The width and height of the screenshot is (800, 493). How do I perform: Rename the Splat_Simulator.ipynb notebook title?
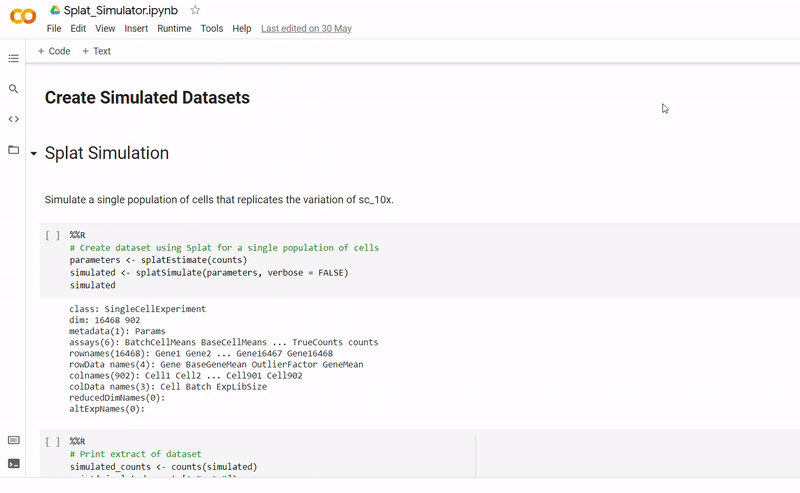pyautogui.click(x=120, y=10)
